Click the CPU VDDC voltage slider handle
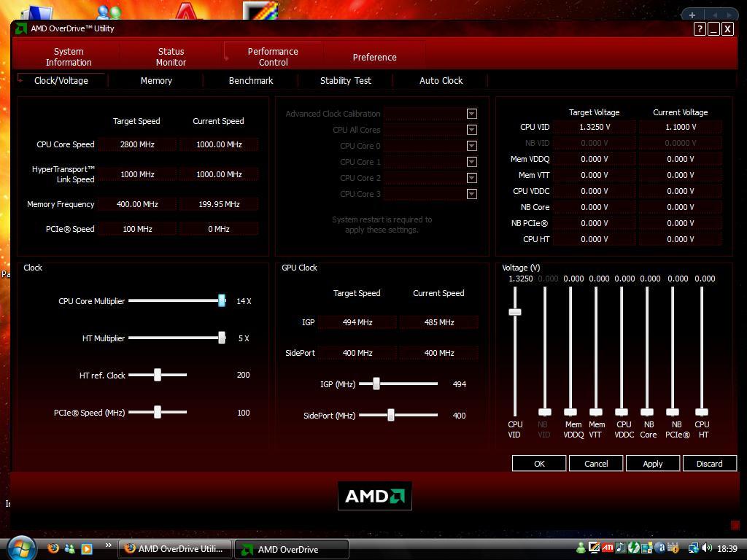Screen dimensions: 747x560 click(x=622, y=412)
